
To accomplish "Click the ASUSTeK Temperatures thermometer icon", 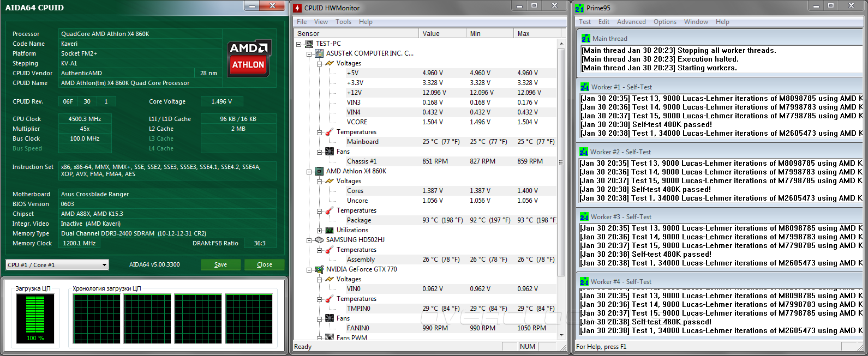I will pos(329,132).
